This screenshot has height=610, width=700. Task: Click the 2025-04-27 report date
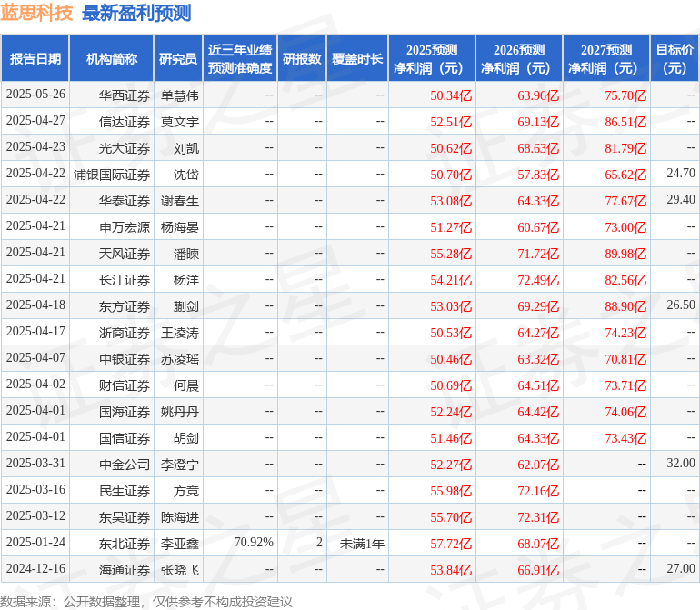(35, 120)
